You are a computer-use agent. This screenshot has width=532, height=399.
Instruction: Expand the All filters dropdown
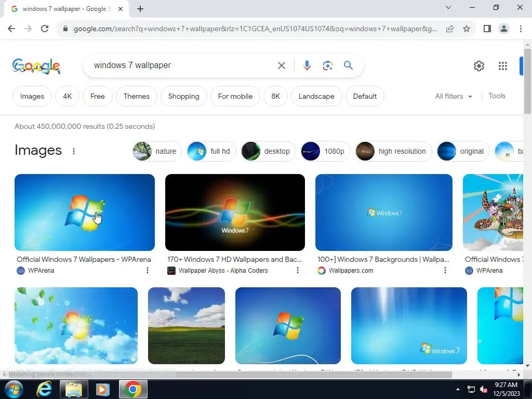454,96
